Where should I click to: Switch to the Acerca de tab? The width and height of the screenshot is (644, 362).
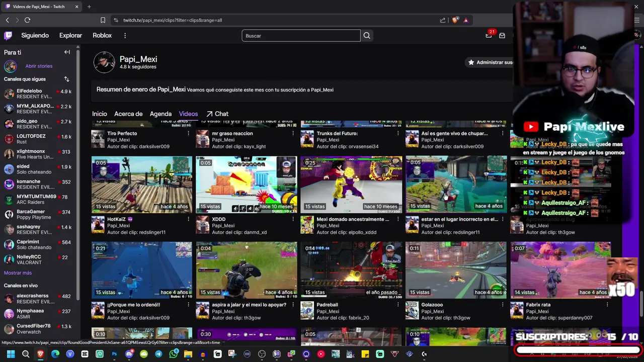tap(128, 114)
